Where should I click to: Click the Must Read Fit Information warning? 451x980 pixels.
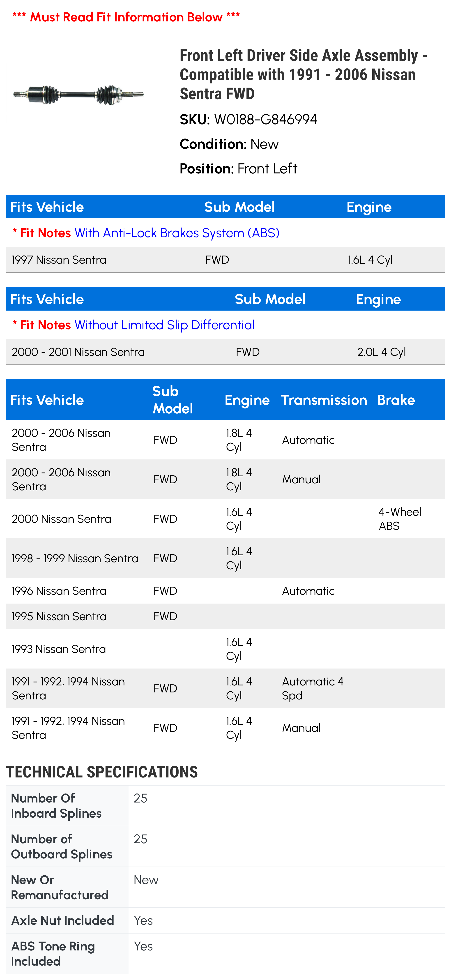pyautogui.click(x=126, y=17)
